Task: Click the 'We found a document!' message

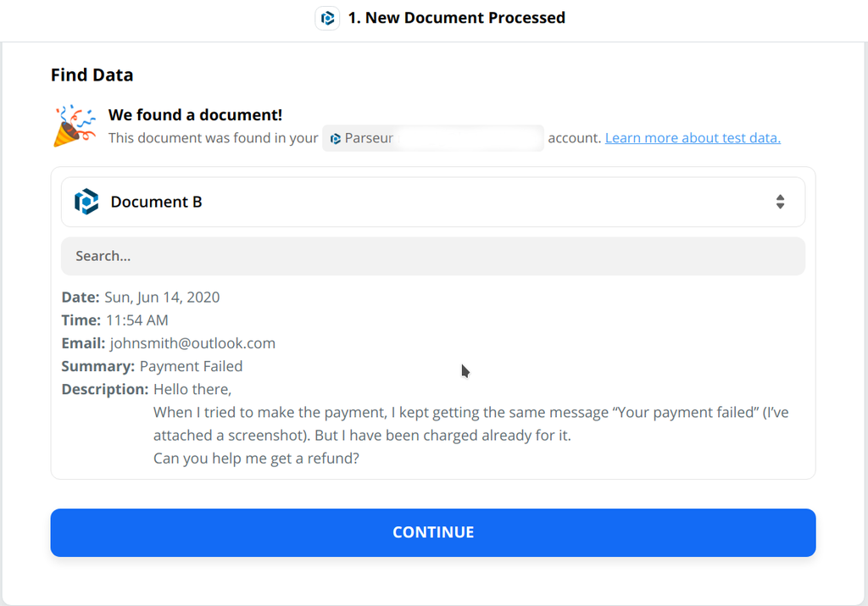Action: point(195,115)
